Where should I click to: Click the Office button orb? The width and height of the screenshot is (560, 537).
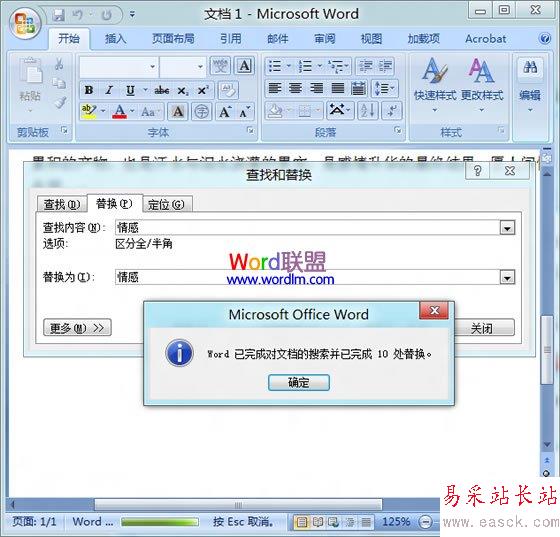tap(25, 23)
